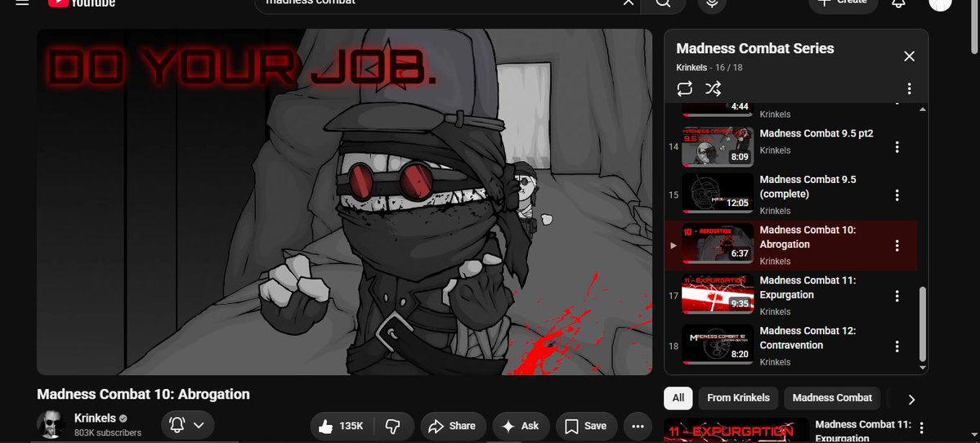Open playlist panel more options menu
Viewport: 980px width, 443px height.
pos(909,89)
